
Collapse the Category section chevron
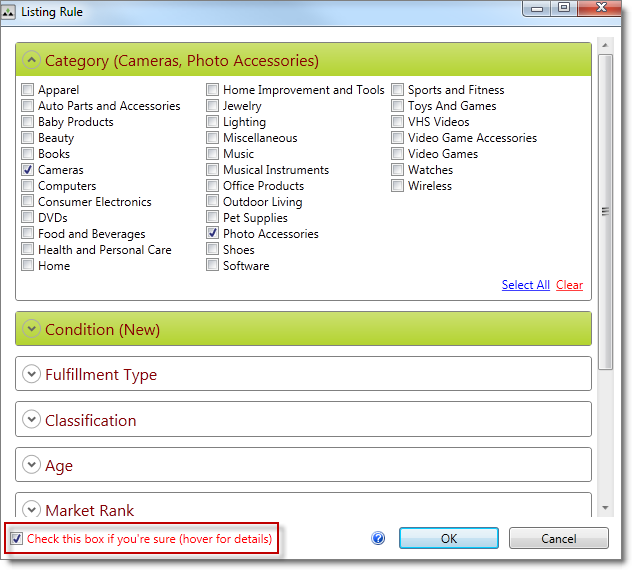coord(31,60)
